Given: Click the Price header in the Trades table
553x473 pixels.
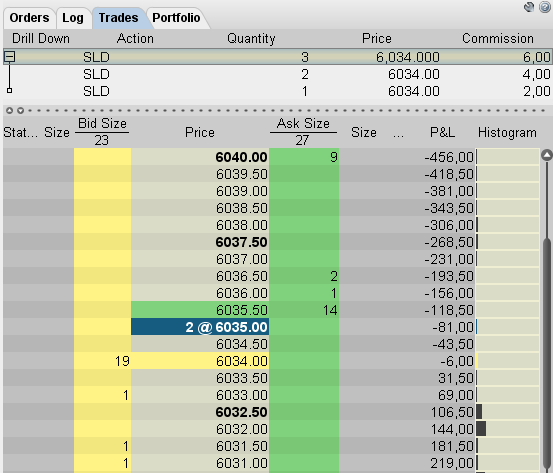Looking at the screenshot, I should pyautogui.click(x=377, y=38).
